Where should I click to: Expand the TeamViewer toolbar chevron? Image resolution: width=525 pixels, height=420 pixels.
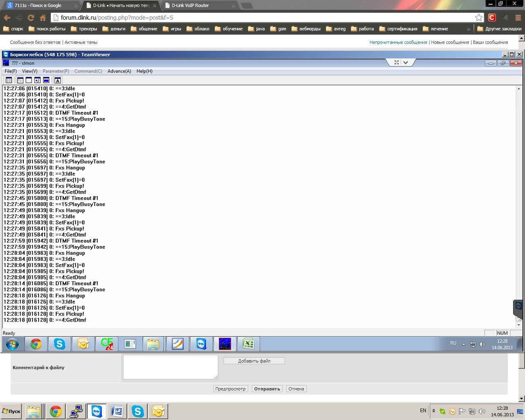(x=406, y=62)
